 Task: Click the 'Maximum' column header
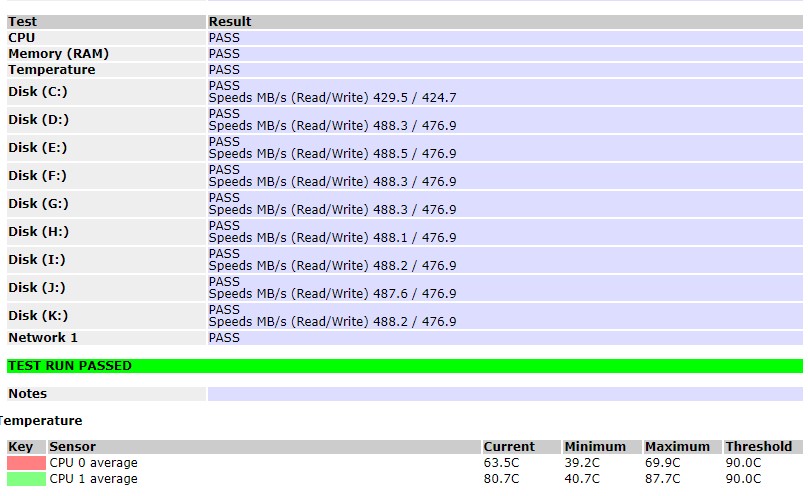(677, 447)
